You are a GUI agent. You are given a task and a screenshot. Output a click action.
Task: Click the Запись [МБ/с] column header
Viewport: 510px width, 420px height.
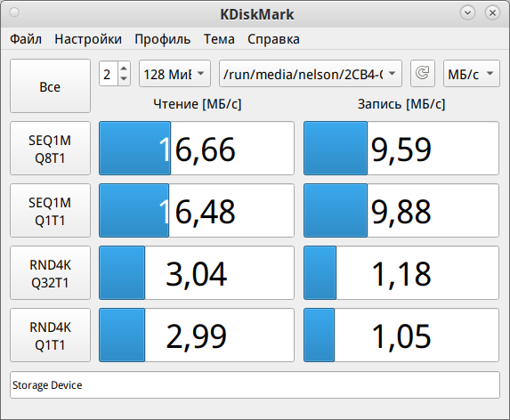tap(401, 104)
